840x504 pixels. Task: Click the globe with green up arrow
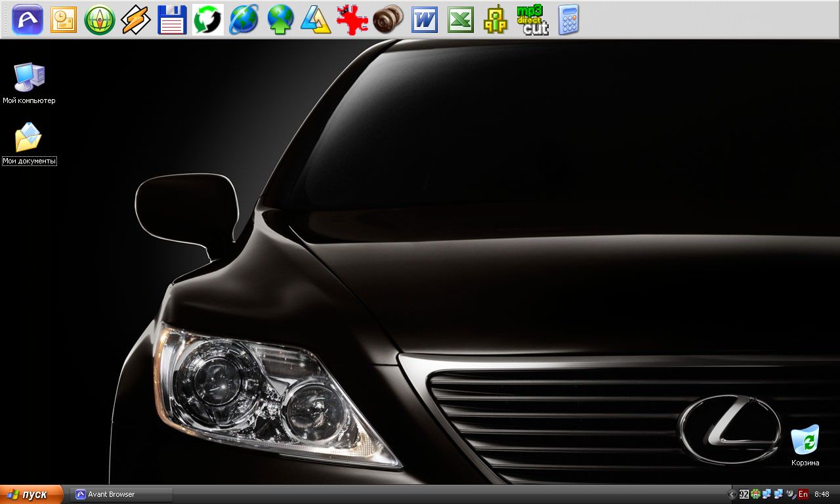pyautogui.click(x=280, y=20)
